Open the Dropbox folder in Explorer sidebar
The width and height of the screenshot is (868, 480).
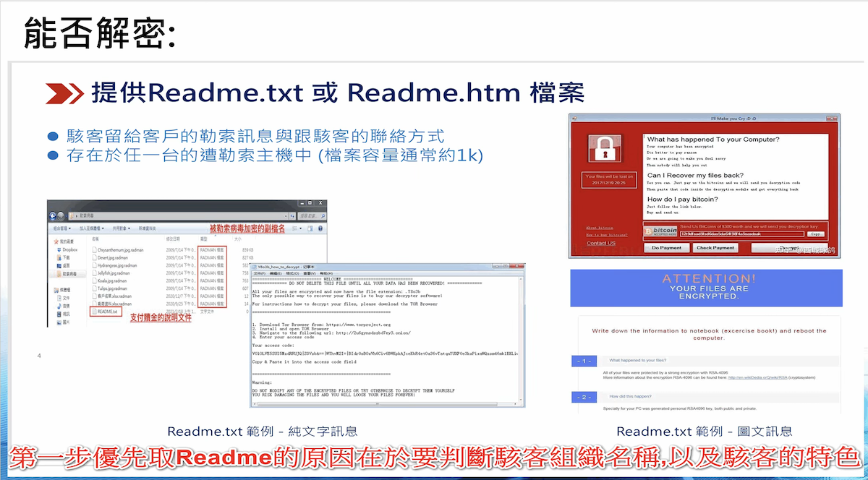pyautogui.click(x=70, y=249)
